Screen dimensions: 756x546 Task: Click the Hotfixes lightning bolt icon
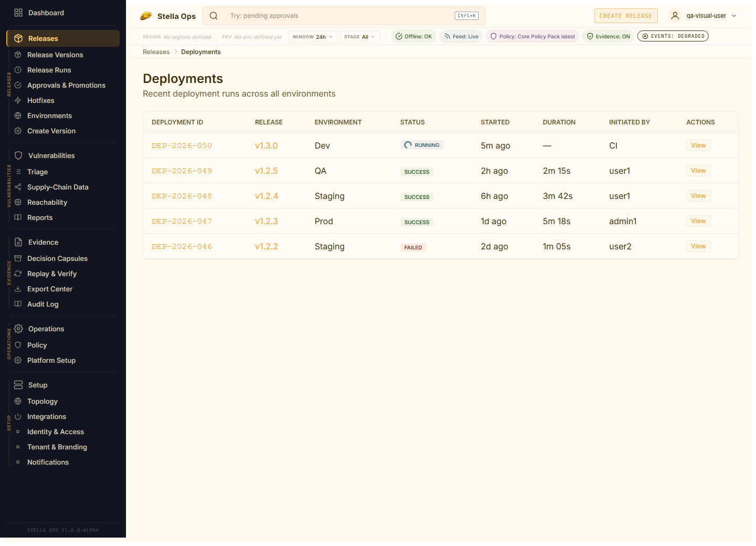pyautogui.click(x=18, y=100)
